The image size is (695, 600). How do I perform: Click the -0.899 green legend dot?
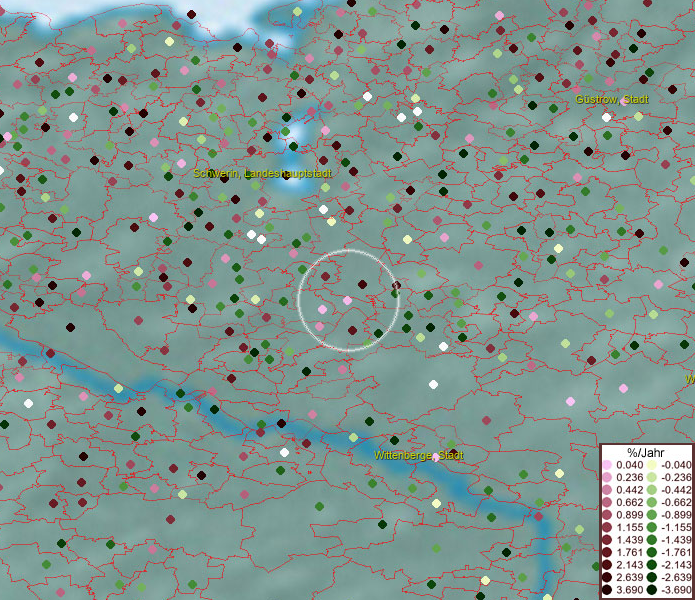click(652, 515)
